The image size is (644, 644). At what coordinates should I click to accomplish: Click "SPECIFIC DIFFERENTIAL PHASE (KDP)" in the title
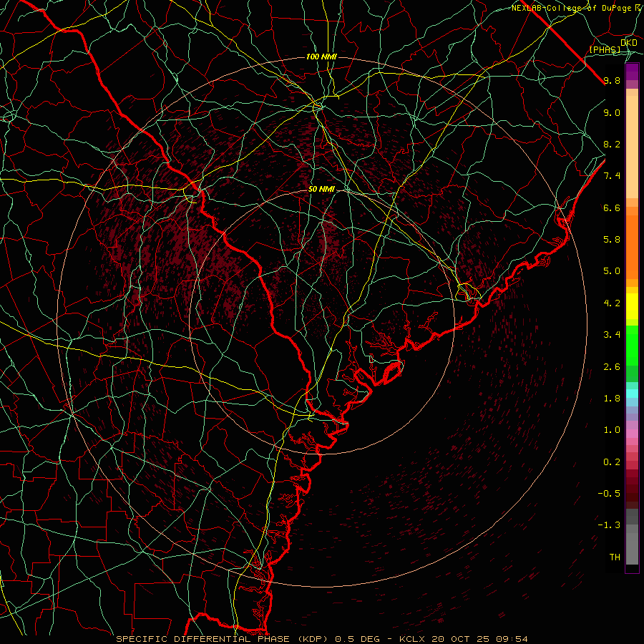click(x=223, y=639)
